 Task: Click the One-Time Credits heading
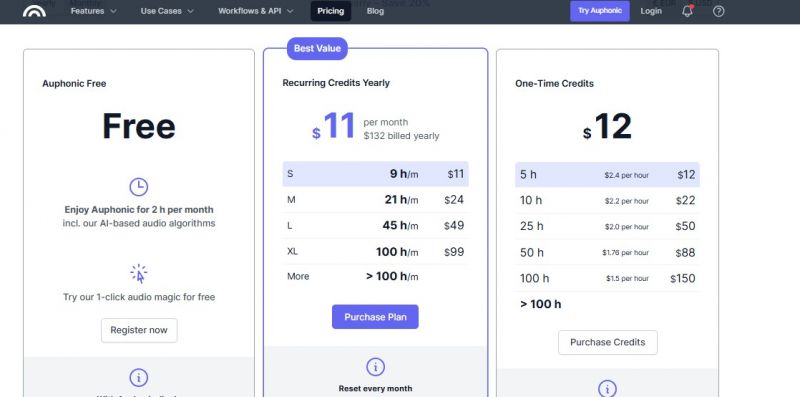(x=554, y=83)
